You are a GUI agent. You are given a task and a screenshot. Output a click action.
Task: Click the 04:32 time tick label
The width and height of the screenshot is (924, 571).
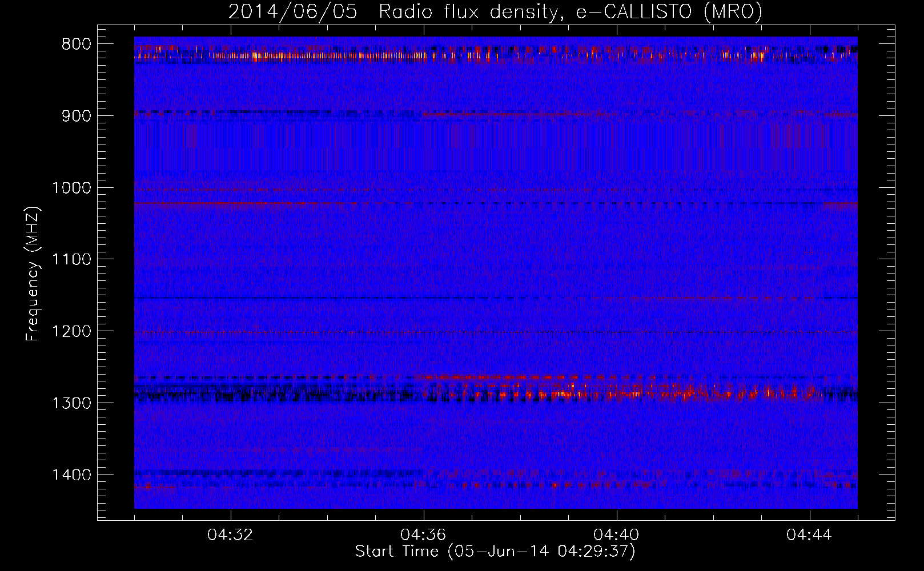coord(230,535)
